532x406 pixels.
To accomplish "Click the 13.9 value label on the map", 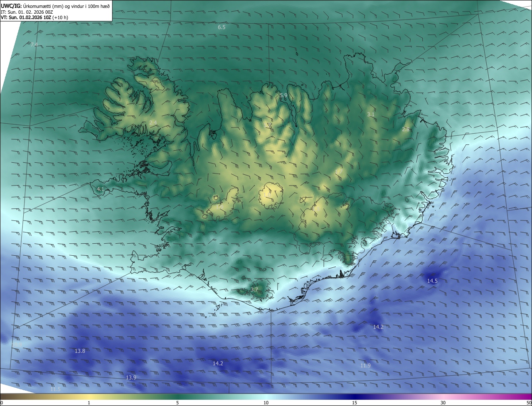I will (x=131, y=378).
